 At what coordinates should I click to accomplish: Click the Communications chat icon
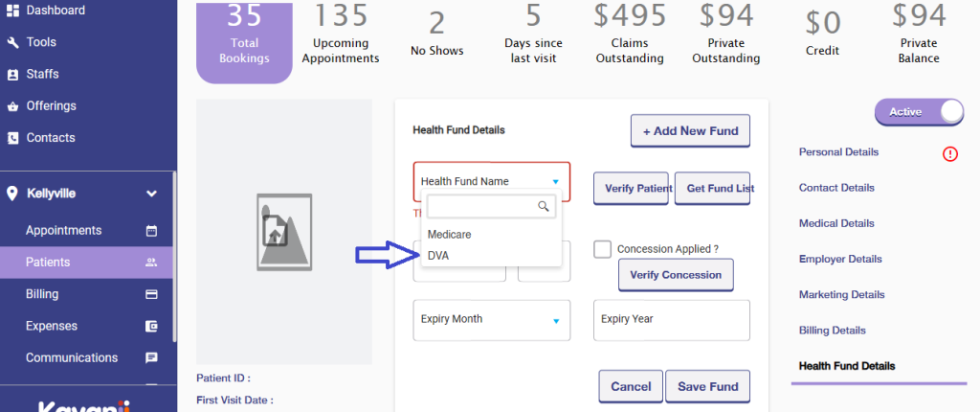point(151,357)
